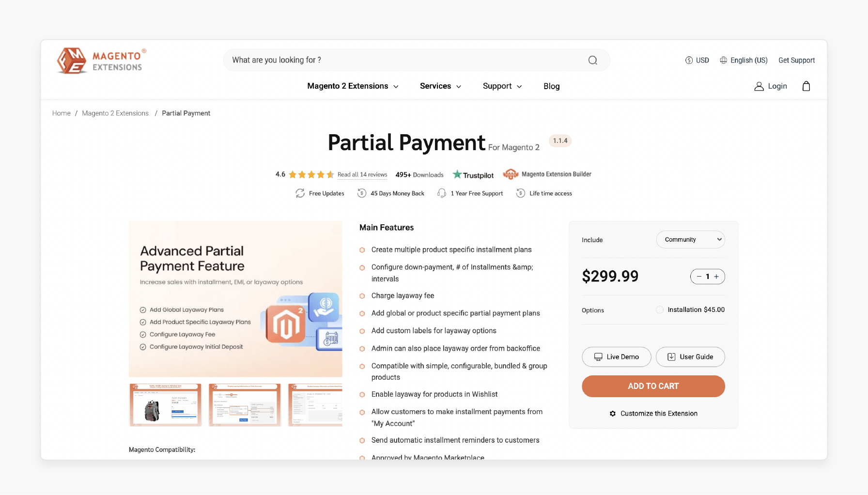Image resolution: width=868 pixels, height=495 pixels.
Task: Click 'Send automatic installment reminders to customers'
Action: tap(455, 440)
